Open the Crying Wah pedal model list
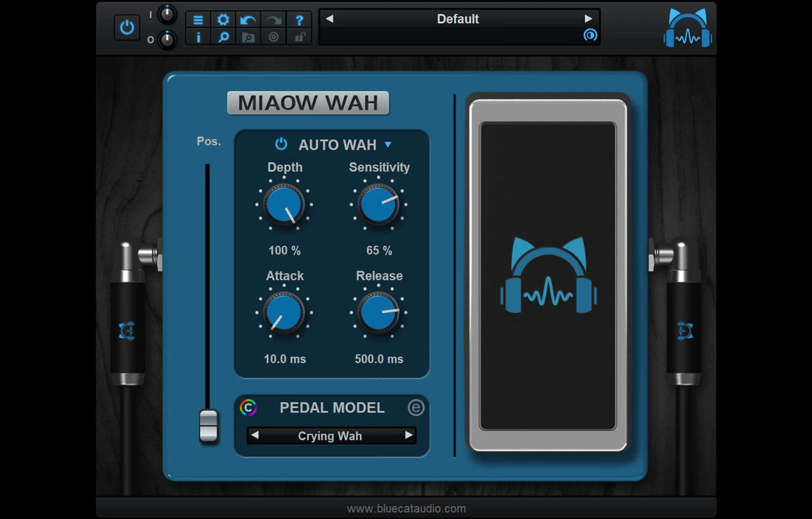 [x=330, y=436]
